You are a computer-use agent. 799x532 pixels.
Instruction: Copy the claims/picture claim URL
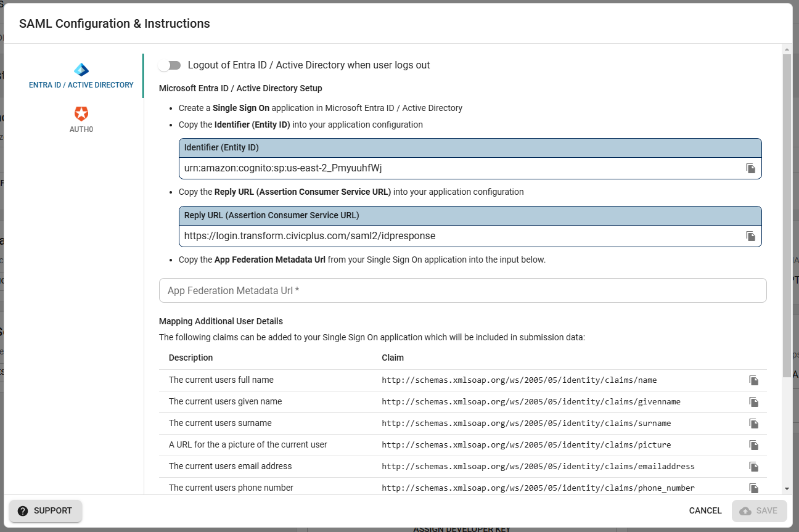click(x=753, y=445)
